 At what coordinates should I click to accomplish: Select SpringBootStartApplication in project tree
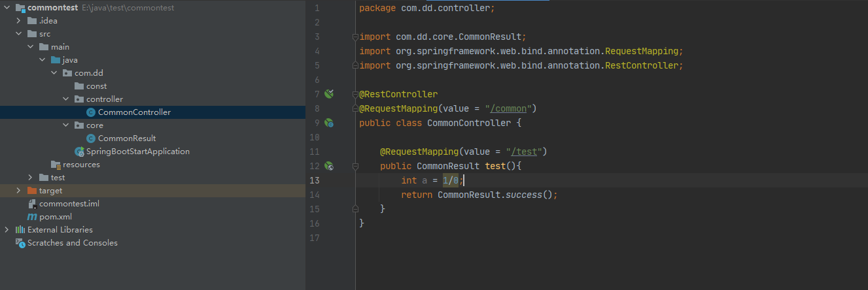152,152
